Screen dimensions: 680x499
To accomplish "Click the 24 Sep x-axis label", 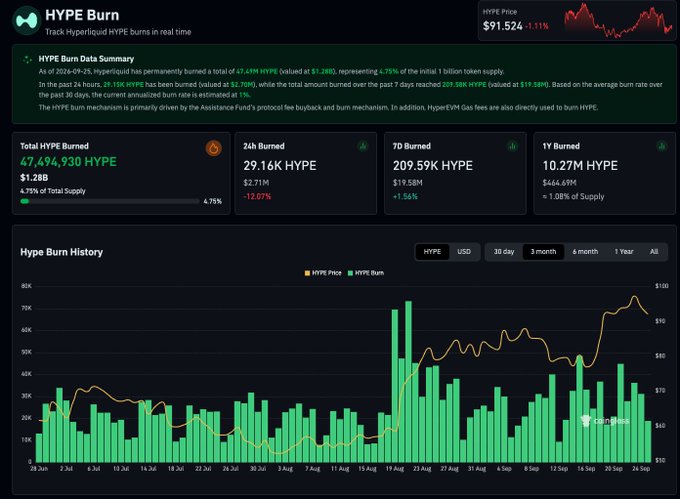I will click(x=641, y=469).
